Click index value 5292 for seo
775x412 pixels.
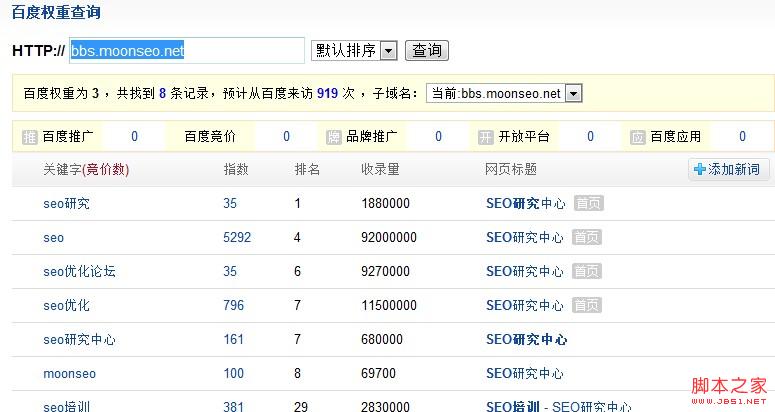[x=237, y=238]
